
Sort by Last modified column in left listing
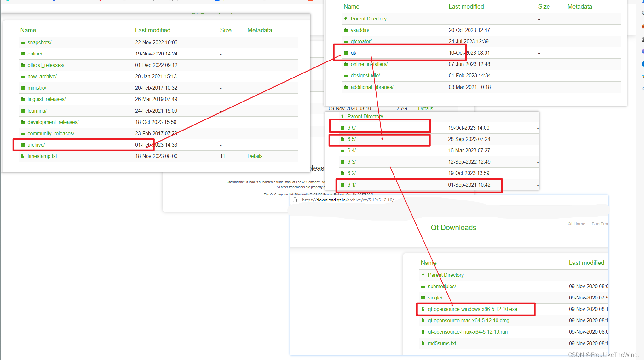point(152,30)
